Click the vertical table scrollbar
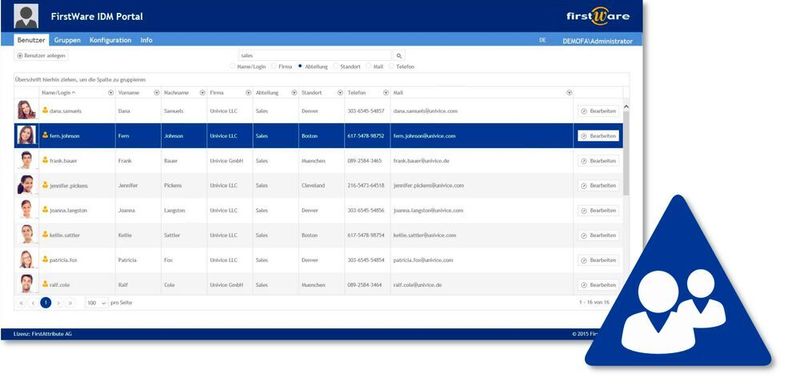The image size is (800, 386). click(627, 153)
